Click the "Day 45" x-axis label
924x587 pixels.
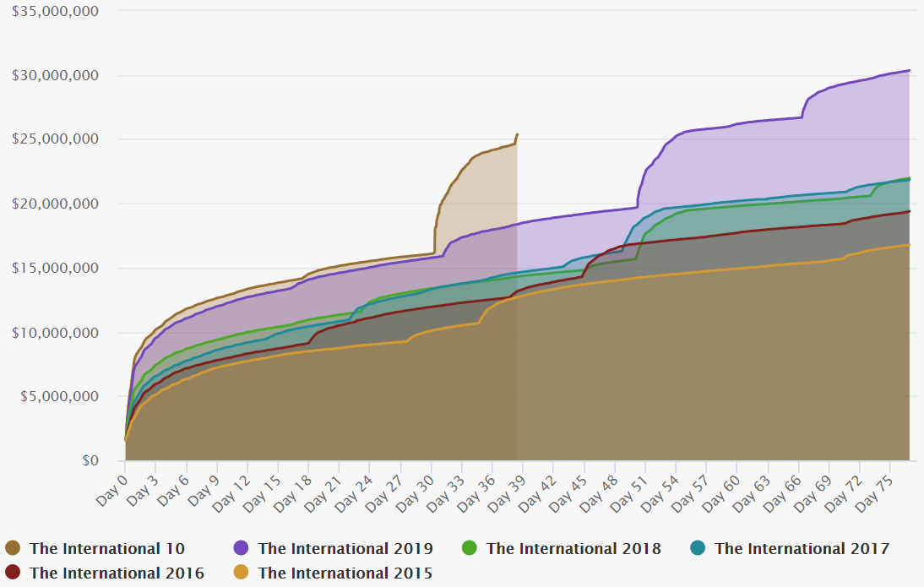click(x=568, y=492)
